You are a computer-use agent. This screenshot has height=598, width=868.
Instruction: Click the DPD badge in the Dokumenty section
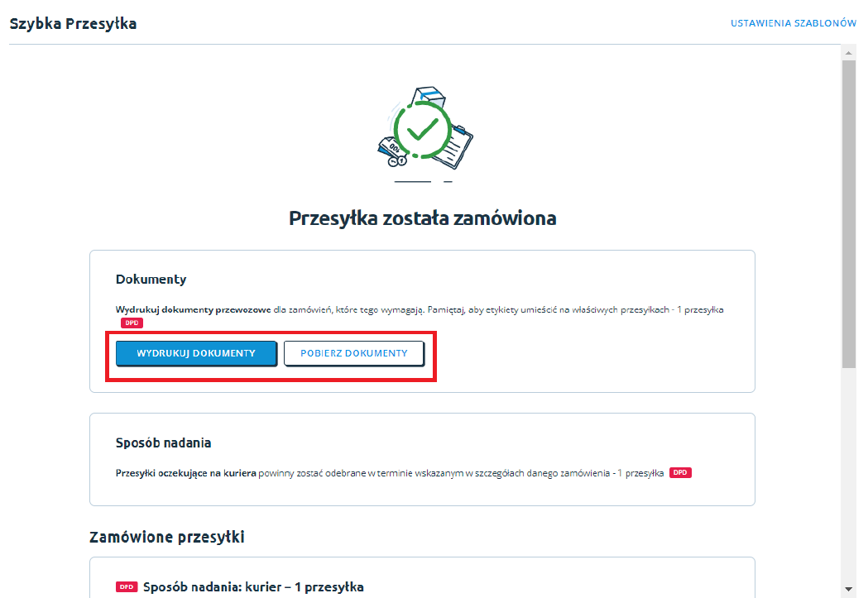pos(132,323)
